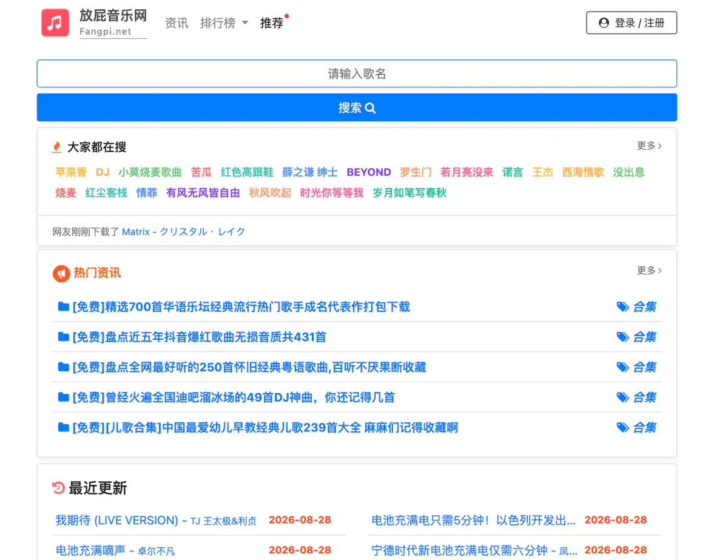Click folder icon beside 精选700首 article

pos(63,306)
